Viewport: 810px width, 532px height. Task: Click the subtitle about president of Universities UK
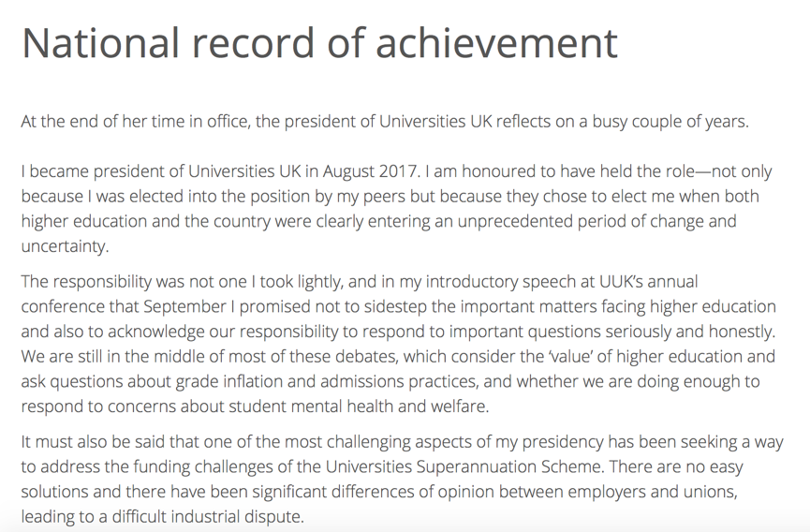coord(385,122)
